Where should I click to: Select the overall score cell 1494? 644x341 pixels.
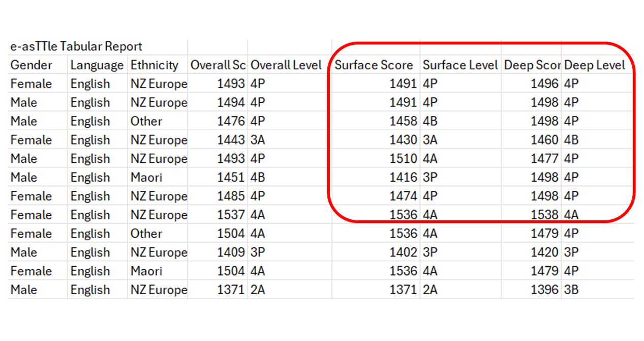[x=231, y=103]
